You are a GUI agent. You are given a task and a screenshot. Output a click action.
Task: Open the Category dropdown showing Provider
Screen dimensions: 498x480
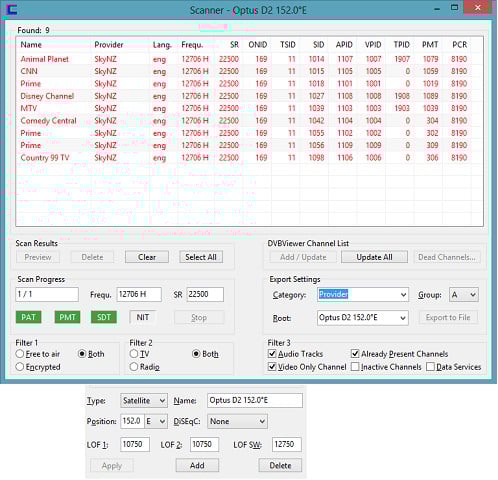363,295
